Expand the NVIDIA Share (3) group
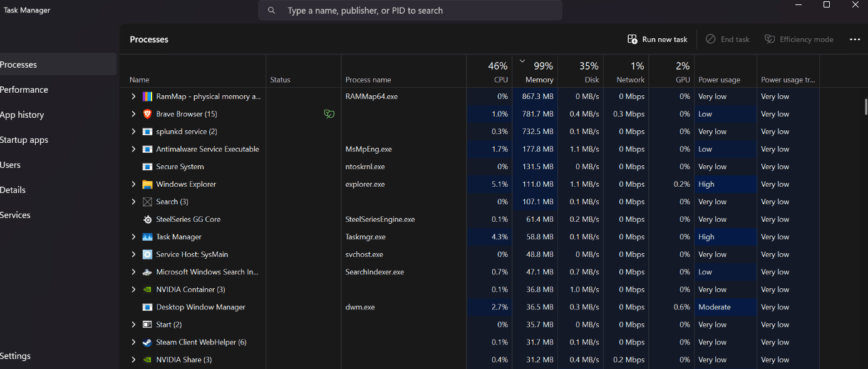Screen dimensions: 868x369 133,360
